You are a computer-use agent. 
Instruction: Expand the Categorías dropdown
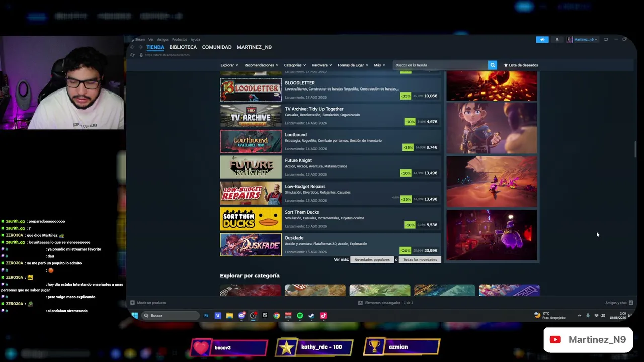(294, 65)
